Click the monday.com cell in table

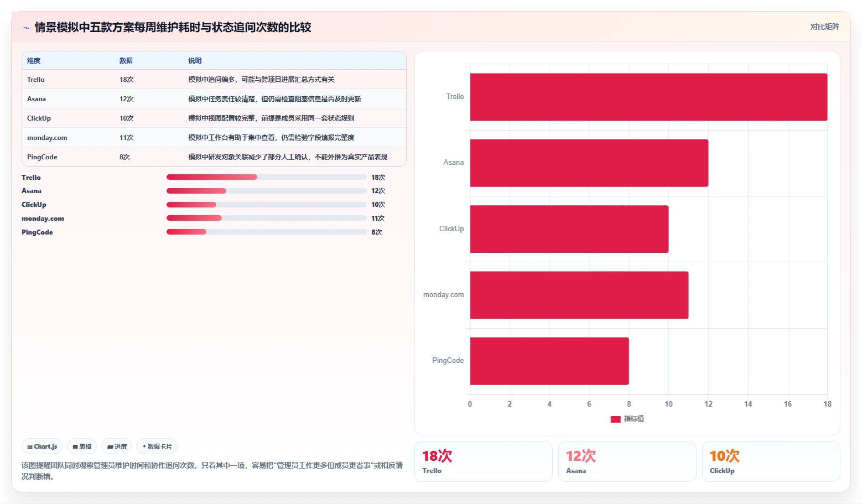47,138
